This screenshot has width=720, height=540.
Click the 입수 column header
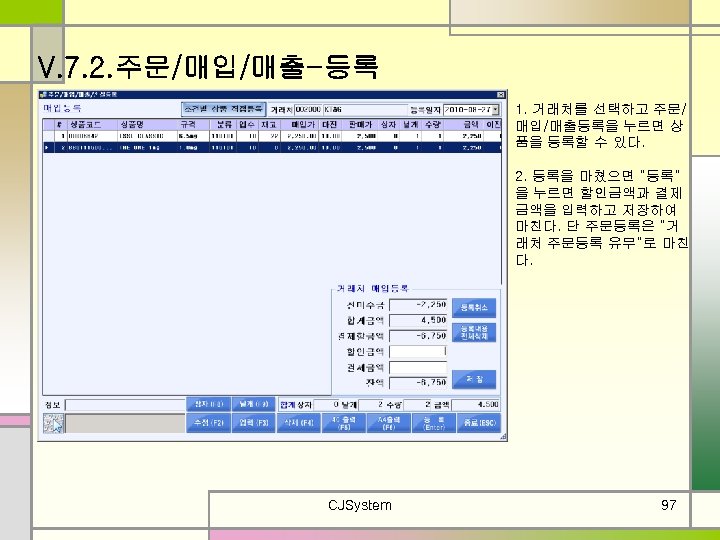click(248, 124)
